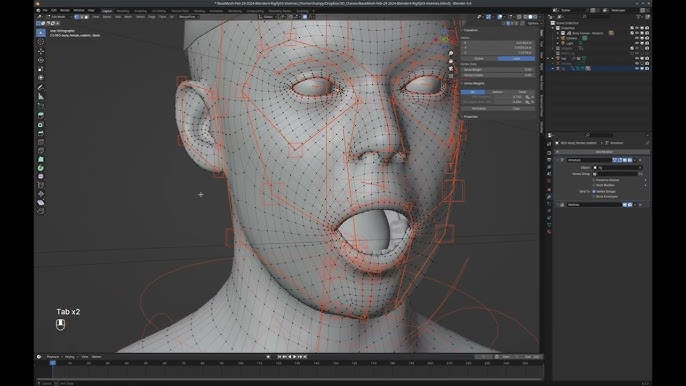The image size is (686, 386).
Task: Click the Normalize vertex weights button
Action: click(x=479, y=108)
